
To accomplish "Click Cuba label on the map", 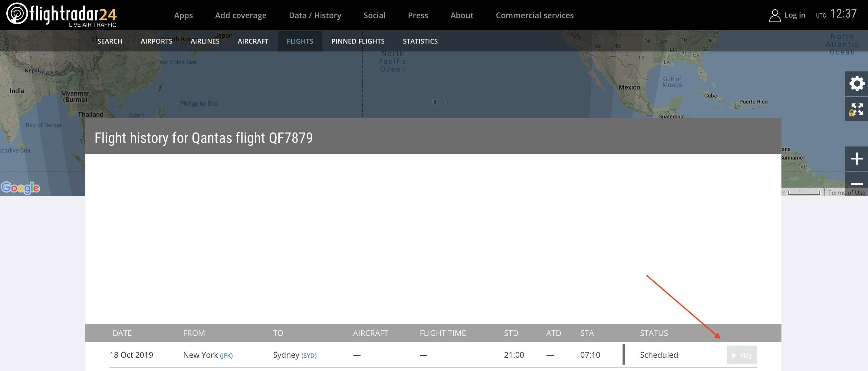I will 710,96.
